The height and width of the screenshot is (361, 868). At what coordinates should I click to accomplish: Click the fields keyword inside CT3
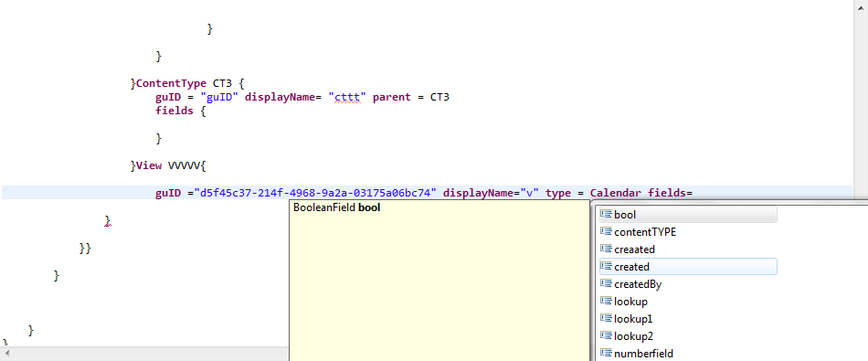(x=175, y=111)
